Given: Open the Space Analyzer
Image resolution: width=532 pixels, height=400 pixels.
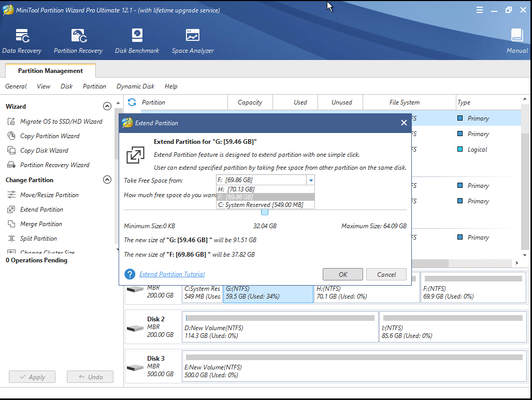Looking at the screenshot, I should [x=192, y=40].
